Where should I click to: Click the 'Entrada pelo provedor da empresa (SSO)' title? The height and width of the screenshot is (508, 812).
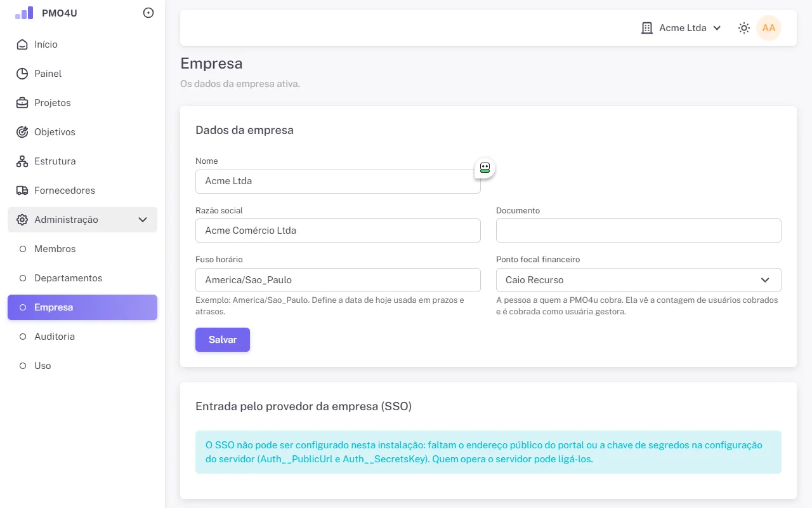(x=304, y=406)
